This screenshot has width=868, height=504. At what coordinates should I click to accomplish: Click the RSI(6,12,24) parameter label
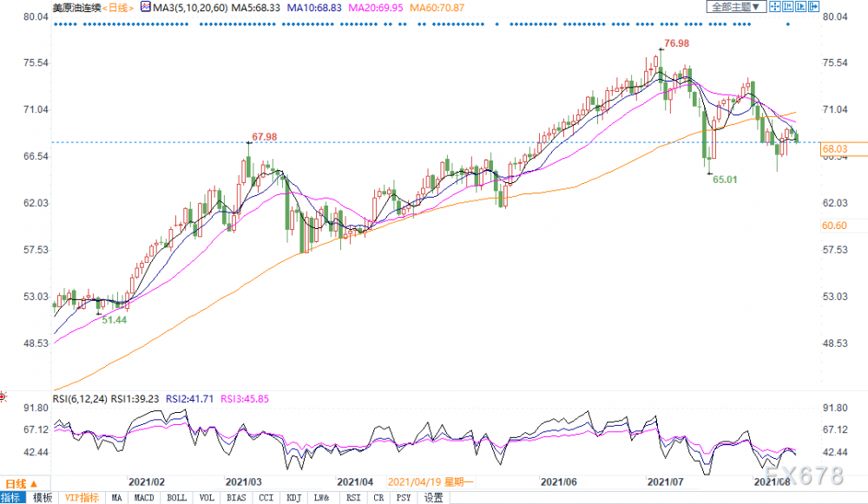(x=80, y=399)
